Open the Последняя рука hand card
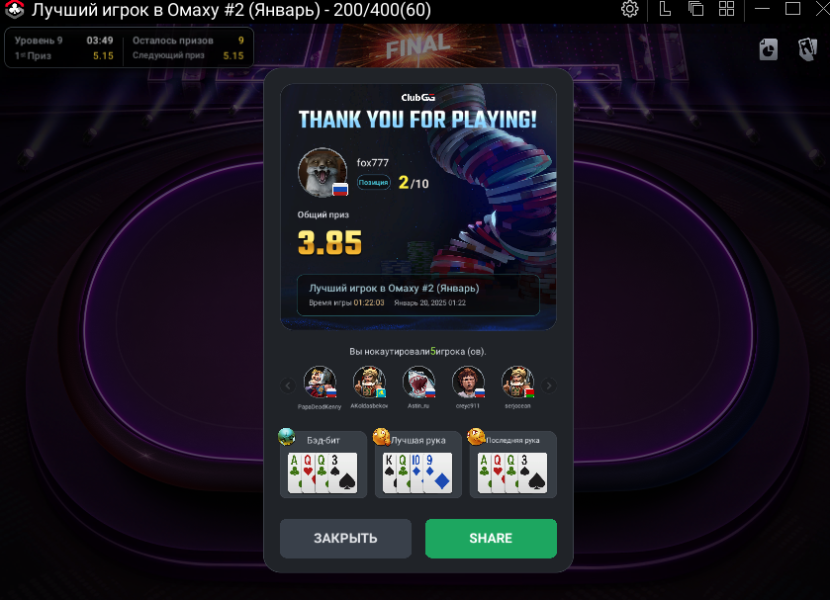830x600 pixels. click(x=513, y=465)
